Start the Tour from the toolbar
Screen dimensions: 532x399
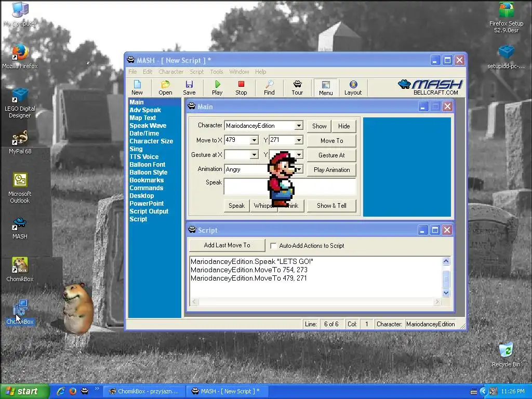(x=297, y=87)
